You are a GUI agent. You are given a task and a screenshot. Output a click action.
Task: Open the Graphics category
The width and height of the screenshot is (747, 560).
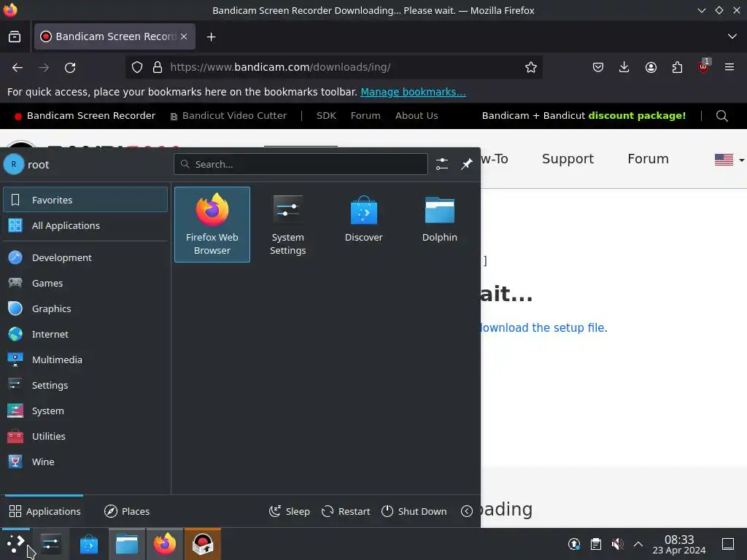pos(85,308)
